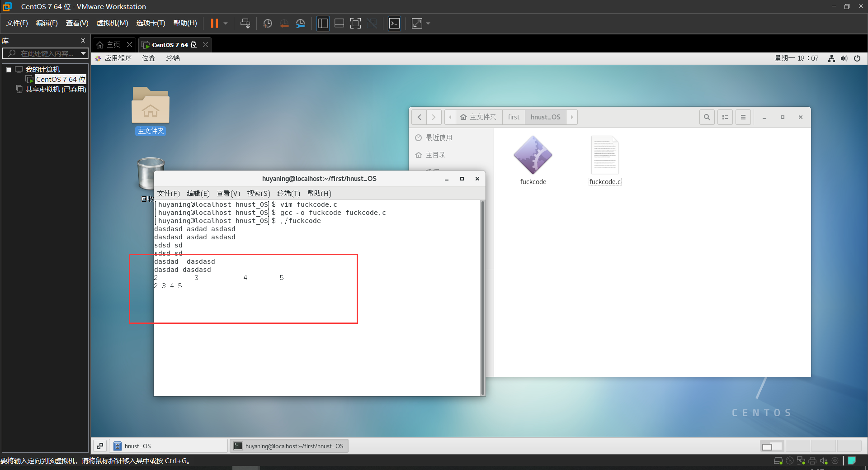This screenshot has width=868, height=470.
Task: Click the stretch guest display icon
Action: [417, 23]
